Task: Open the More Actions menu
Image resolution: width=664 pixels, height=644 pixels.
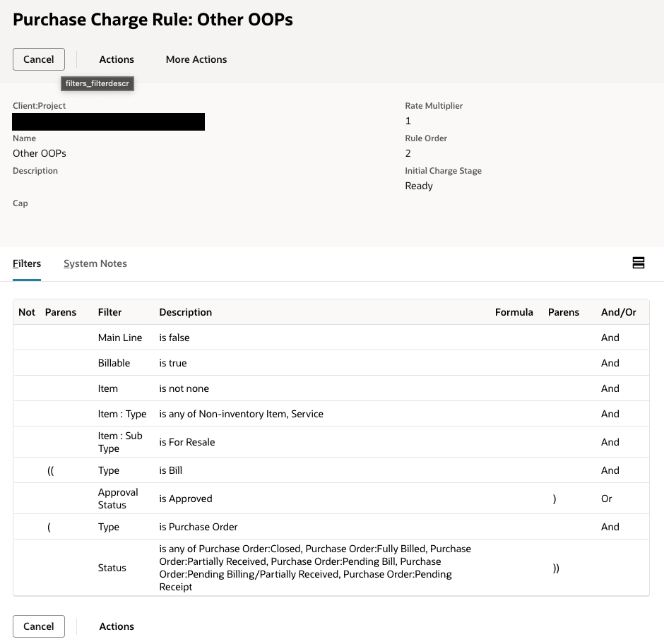Action: (x=196, y=59)
